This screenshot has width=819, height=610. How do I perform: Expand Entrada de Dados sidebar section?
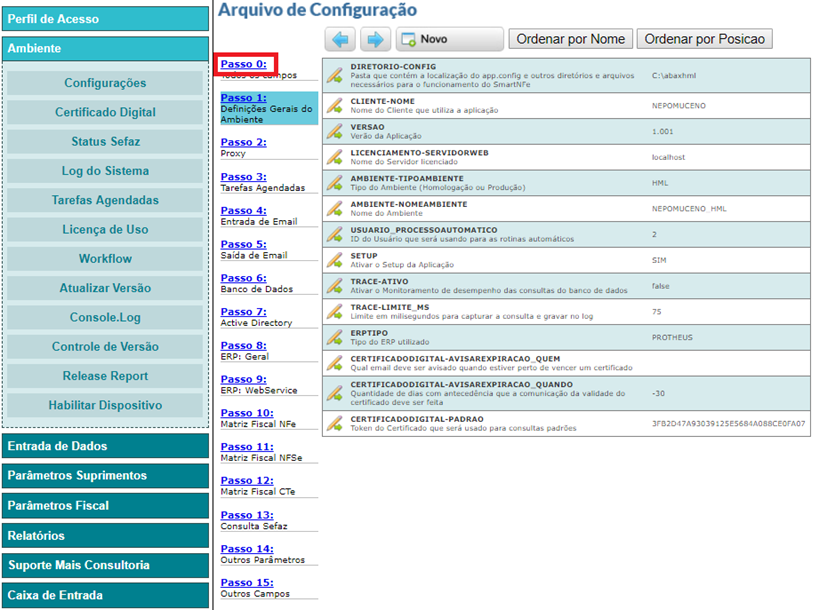[x=105, y=446]
